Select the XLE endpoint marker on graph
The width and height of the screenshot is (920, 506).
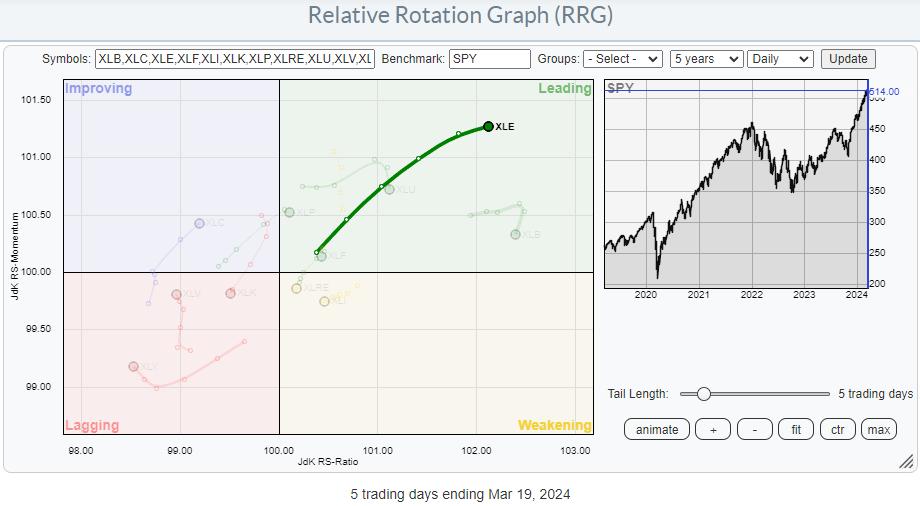[x=488, y=126]
